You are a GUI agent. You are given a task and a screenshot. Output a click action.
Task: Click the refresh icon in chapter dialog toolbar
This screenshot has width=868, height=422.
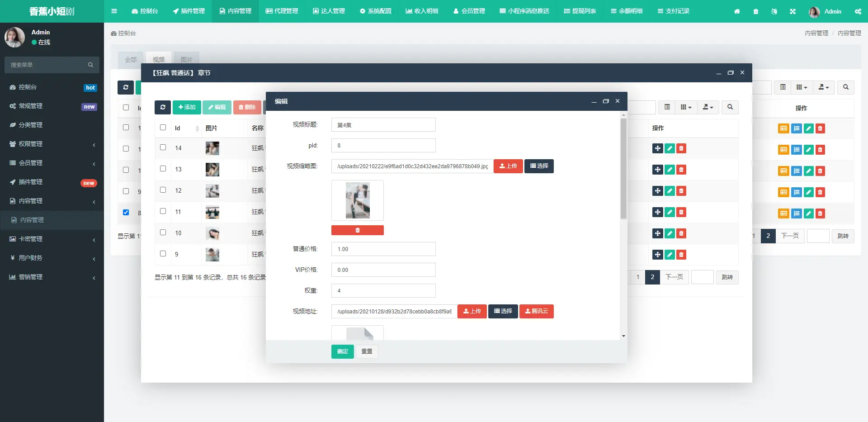point(163,107)
